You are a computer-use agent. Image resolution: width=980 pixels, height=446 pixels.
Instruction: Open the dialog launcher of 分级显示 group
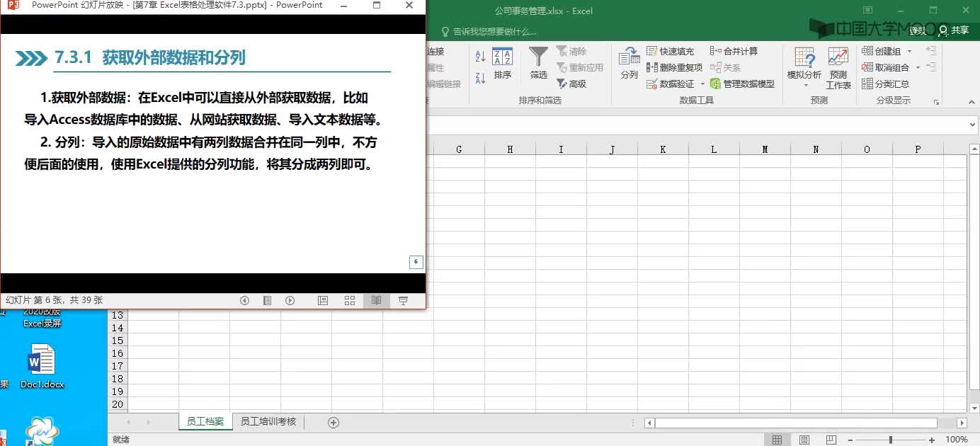coord(936,103)
